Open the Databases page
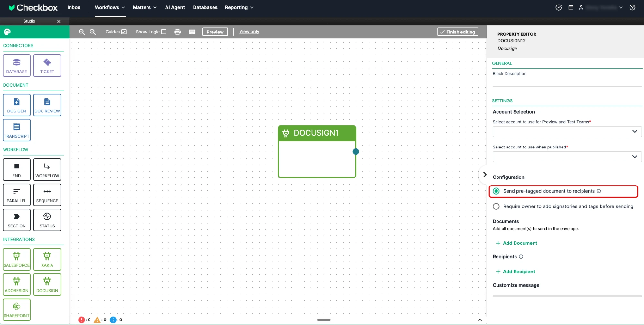The height and width of the screenshot is (325, 644). tap(205, 7)
